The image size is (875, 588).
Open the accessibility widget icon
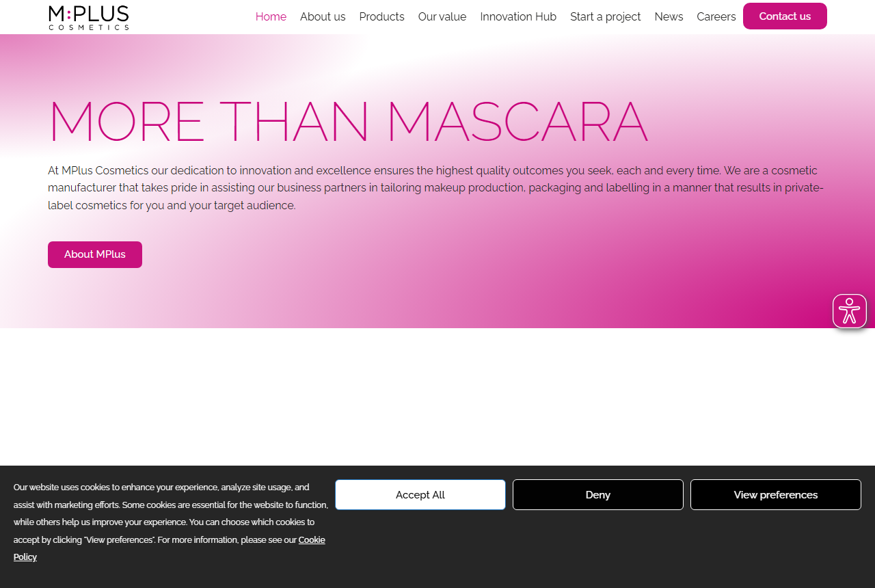pyautogui.click(x=850, y=311)
